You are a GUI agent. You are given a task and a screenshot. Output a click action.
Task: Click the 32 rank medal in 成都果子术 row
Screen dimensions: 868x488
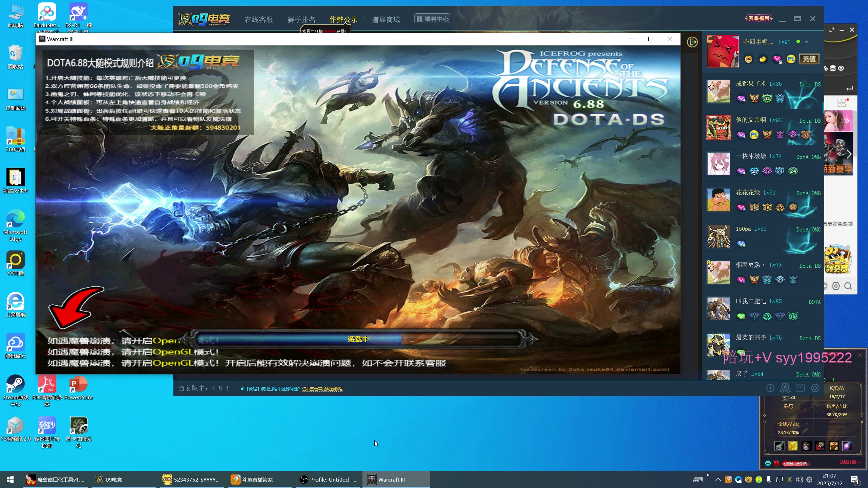[767, 99]
